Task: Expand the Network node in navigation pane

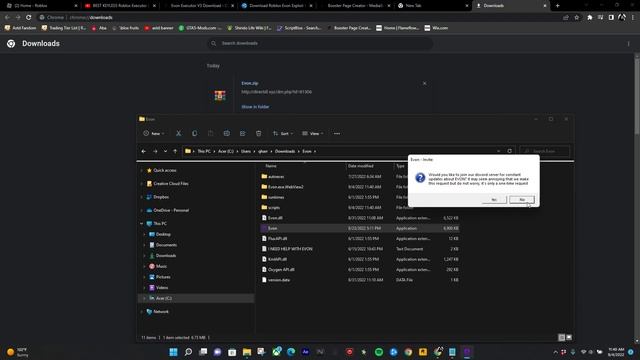Action: point(142,311)
